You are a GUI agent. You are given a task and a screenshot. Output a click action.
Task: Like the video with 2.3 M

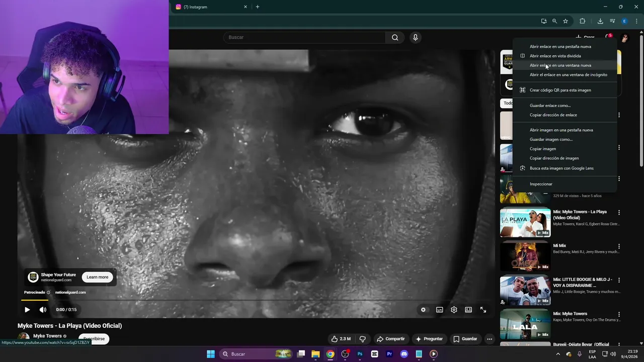click(341, 339)
